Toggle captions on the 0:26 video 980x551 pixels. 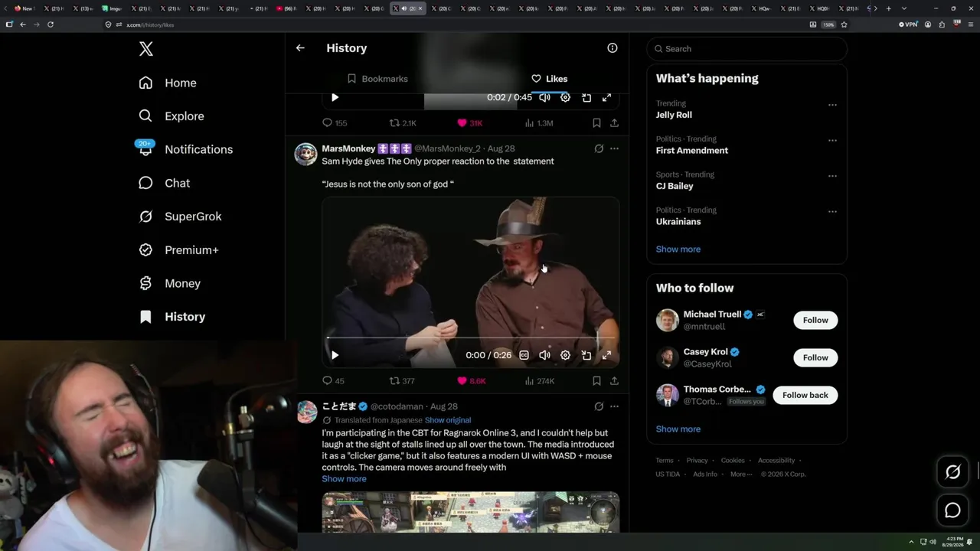(524, 355)
